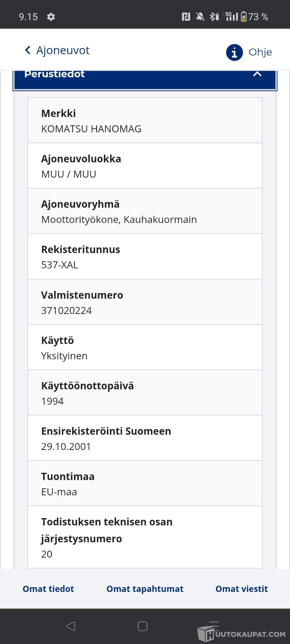Return via the Ajoneuvot link text

63,50
